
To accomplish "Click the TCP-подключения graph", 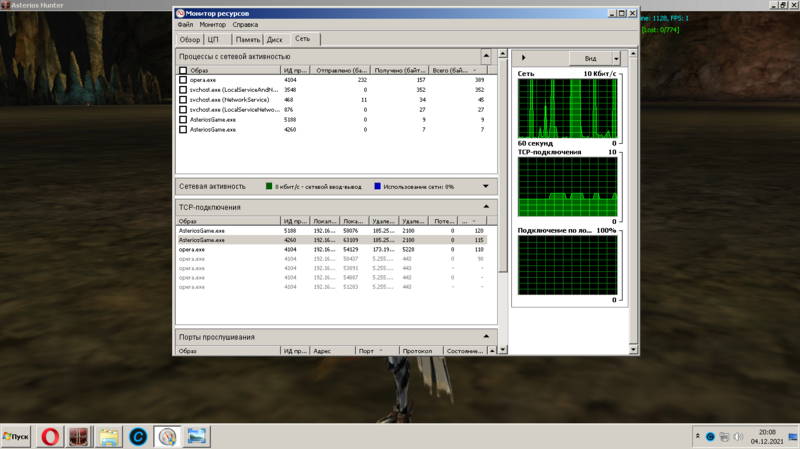I will point(567,187).
